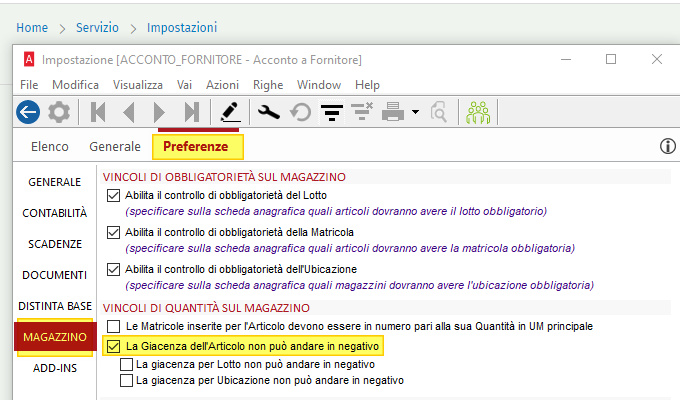Uncheck Lotto obligatoriness control checkbox
This screenshot has width=680, height=400.
pos(113,196)
